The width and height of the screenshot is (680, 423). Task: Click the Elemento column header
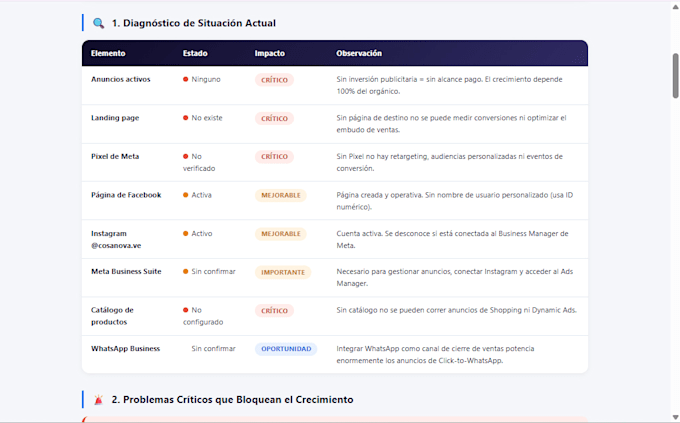point(108,53)
